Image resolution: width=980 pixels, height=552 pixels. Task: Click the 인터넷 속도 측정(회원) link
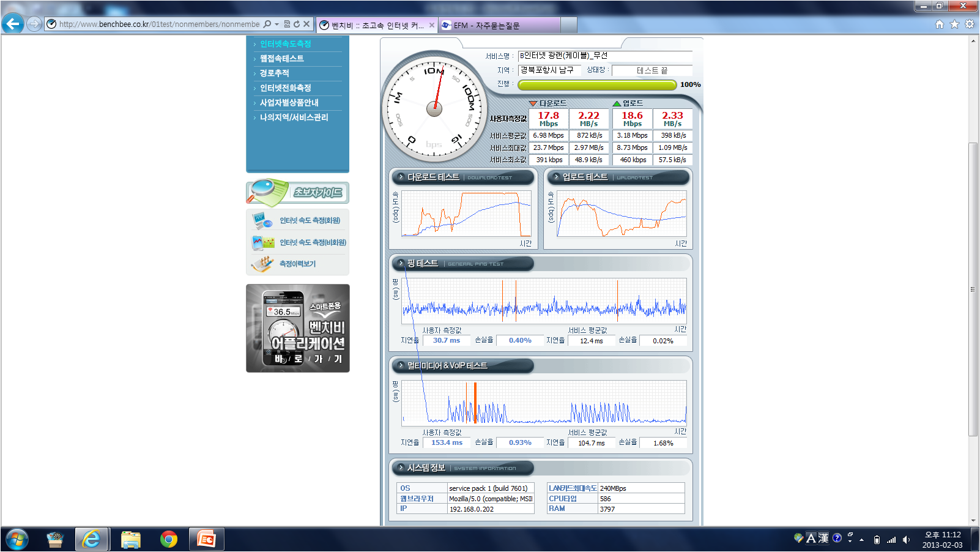click(x=310, y=220)
